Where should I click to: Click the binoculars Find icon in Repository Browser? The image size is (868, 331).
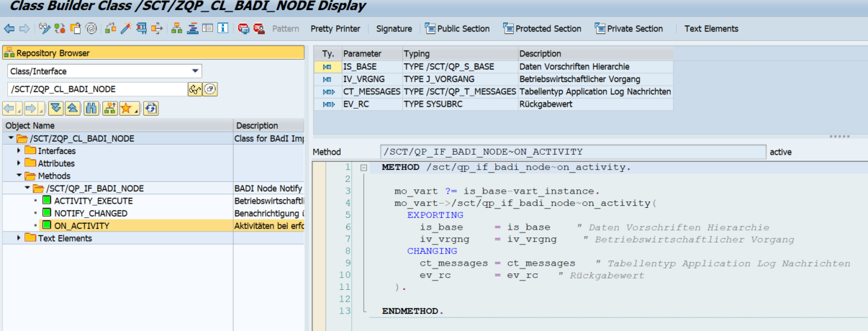(91, 109)
